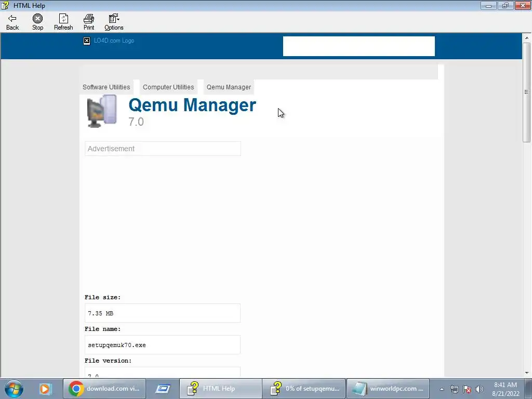Focus the white search box in the header
532x399 pixels.
[358, 46]
